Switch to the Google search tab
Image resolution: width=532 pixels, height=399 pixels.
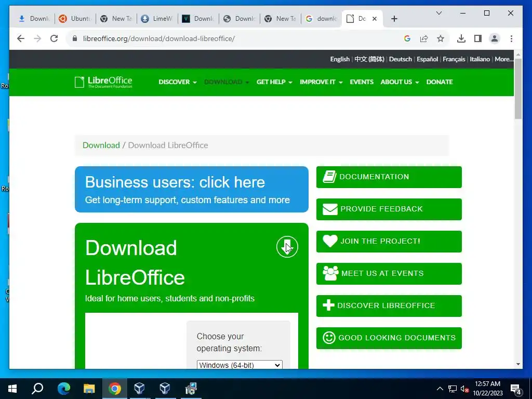(x=321, y=19)
